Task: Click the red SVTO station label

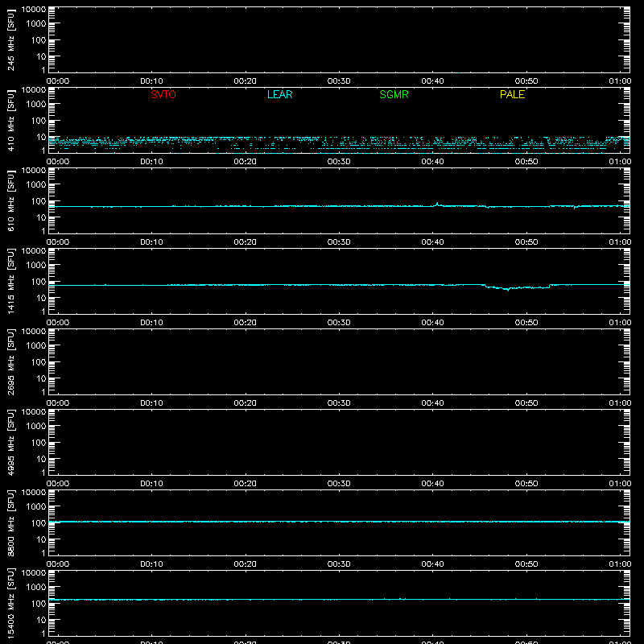Action: [x=163, y=94]
